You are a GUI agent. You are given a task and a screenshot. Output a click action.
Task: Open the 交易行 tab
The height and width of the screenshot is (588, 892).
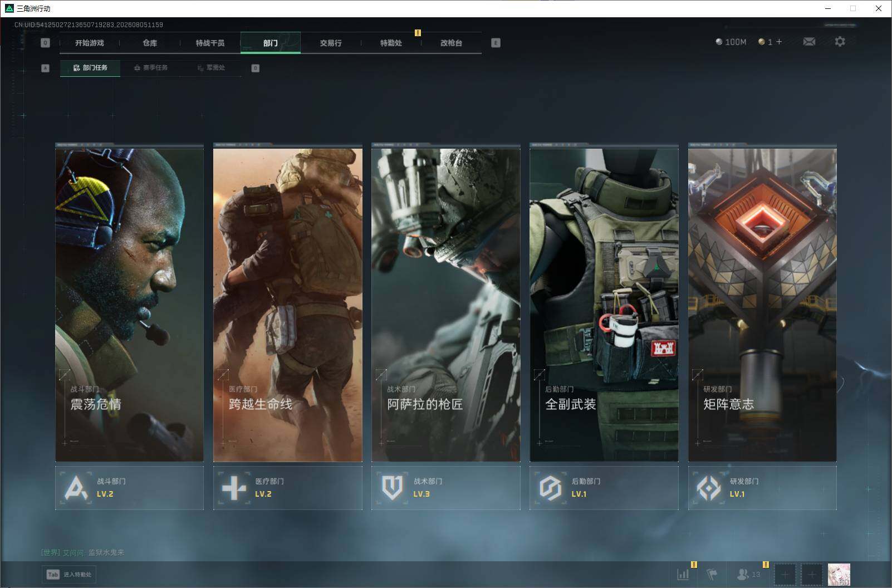tap(331, 43)
